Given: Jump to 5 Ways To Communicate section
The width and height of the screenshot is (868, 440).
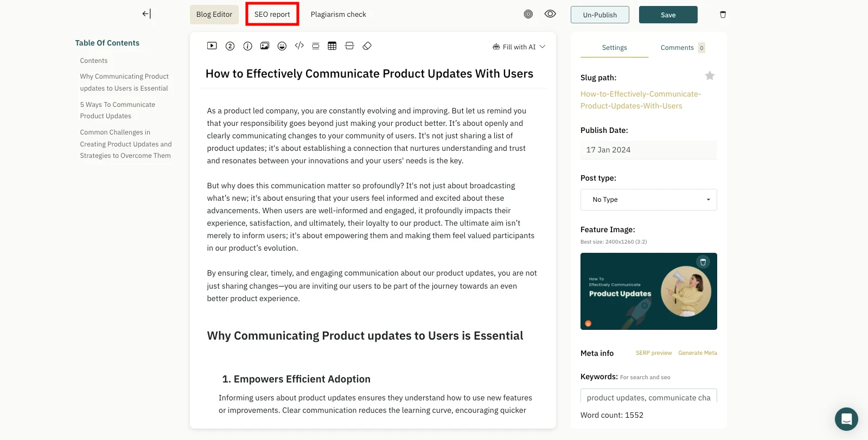Looking at the screenshot, I should click(x=118, y=110).
